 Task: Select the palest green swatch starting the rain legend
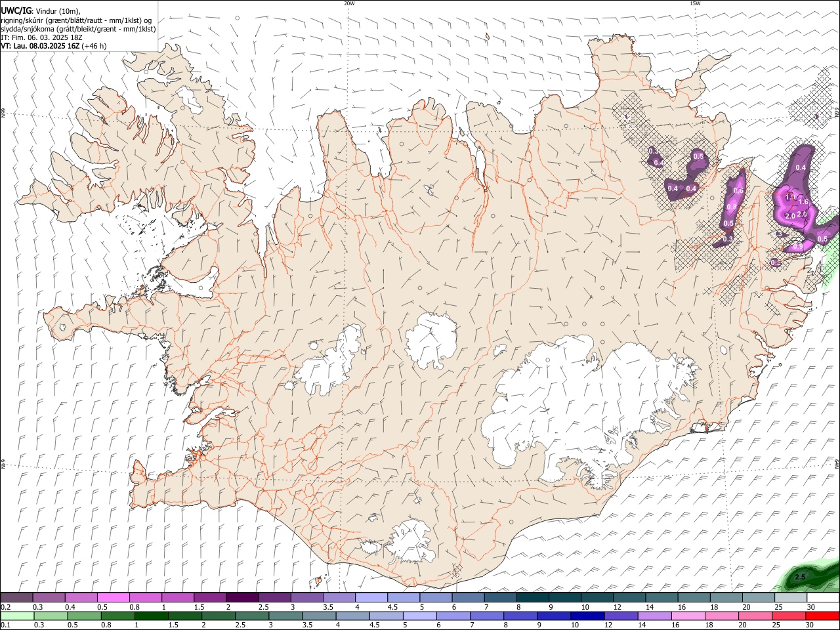tap(17, 616)
